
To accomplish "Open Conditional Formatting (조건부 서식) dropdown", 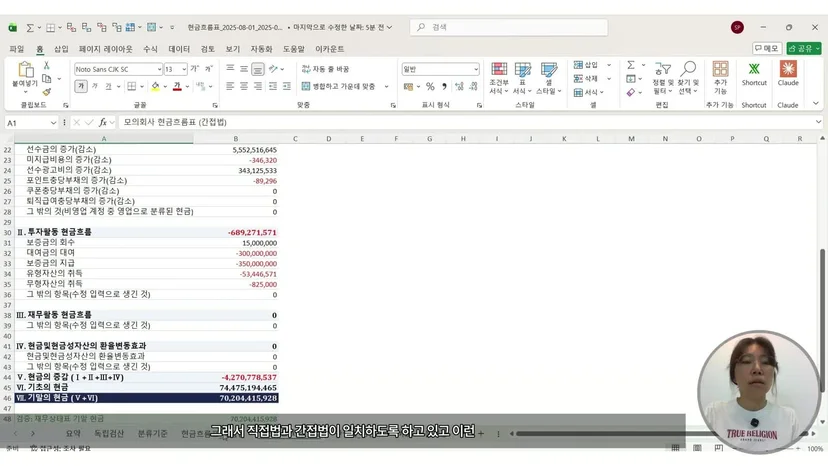I will click(498, 78).
